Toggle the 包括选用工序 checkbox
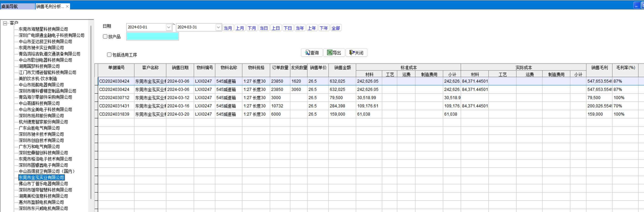 (109, 55)
